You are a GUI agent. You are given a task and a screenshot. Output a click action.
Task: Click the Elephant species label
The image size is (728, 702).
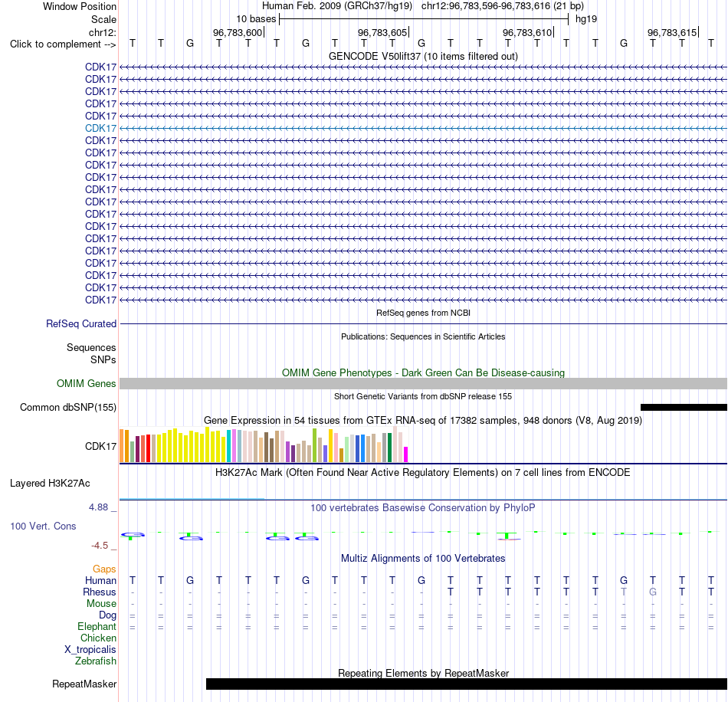97,626
